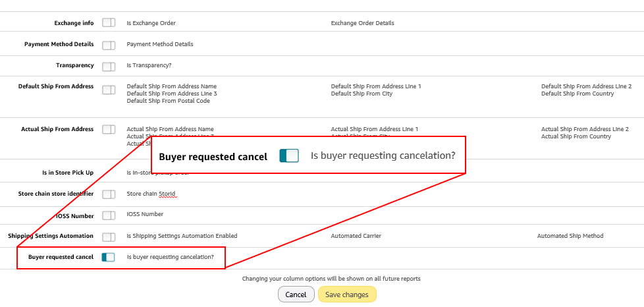644x307 pixels.
Task: Disable the Buyer requested cancel toggle
Action: pos(109,258)
